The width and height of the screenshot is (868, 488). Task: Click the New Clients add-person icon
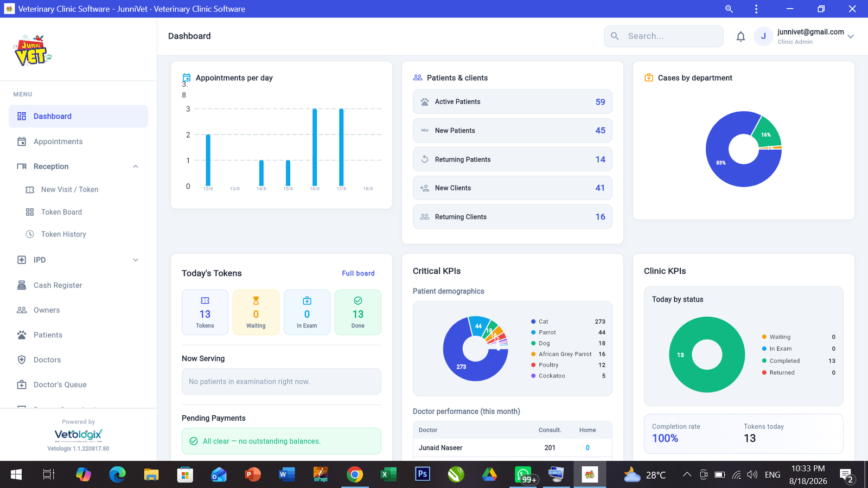point(425,188)
